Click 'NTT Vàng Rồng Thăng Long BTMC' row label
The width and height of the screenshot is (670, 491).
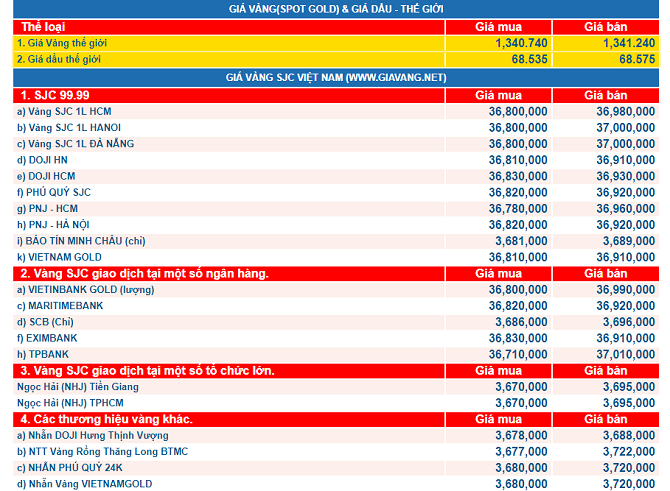tap(103, 452)
